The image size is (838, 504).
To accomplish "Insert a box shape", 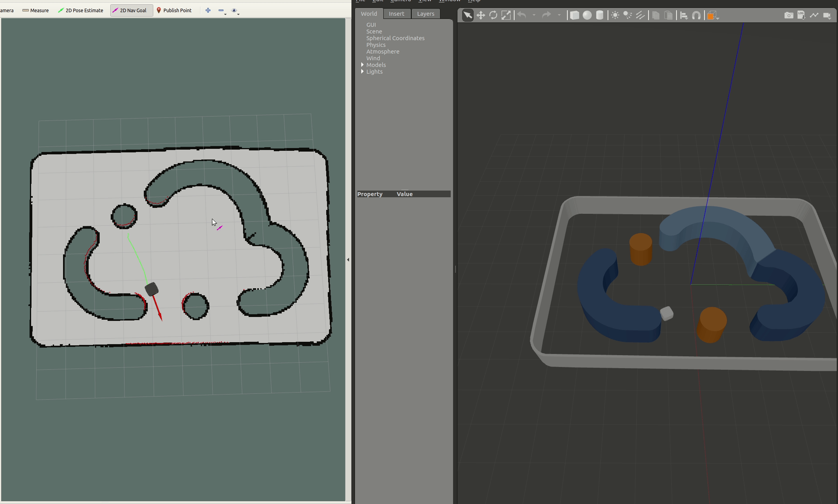I will pos(574,15).
